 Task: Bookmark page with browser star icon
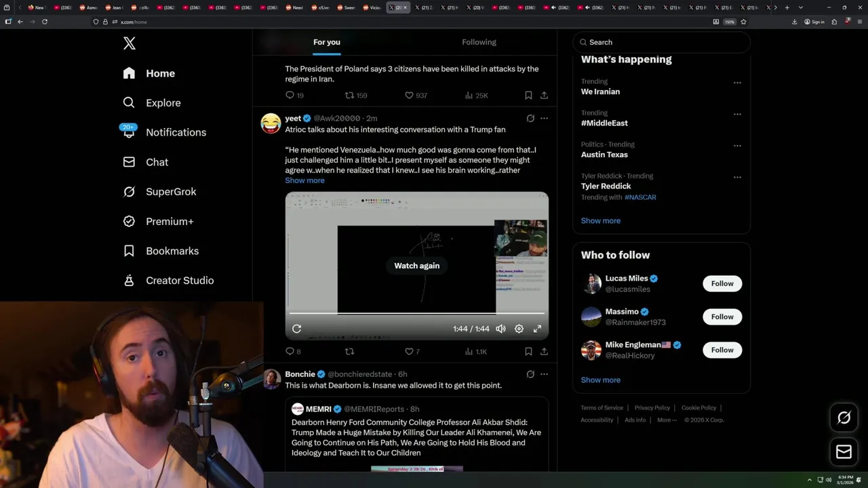pyautogui.click(x=744, y=22)
